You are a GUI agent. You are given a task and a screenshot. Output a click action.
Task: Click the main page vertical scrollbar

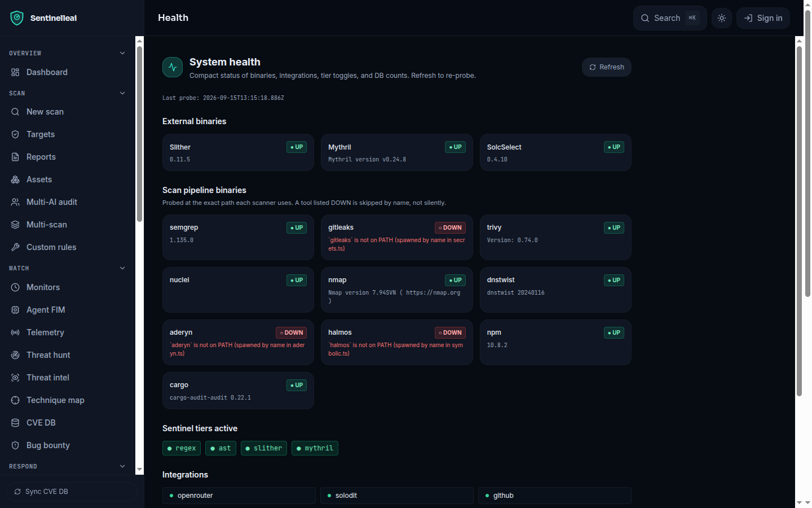(x=799, y=221)
